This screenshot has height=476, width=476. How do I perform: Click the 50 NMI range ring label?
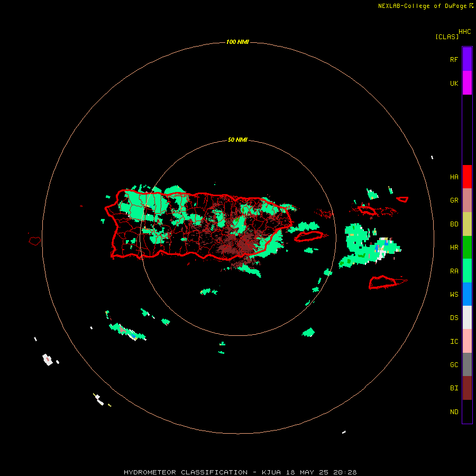pyautogui.click(x=237, y=140)
